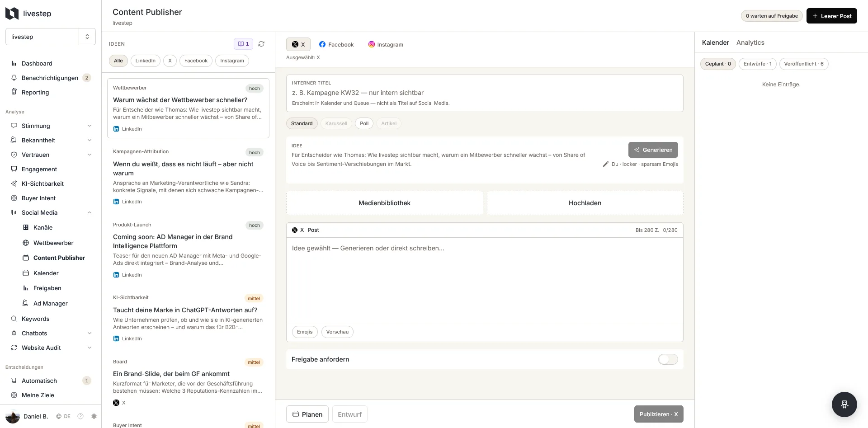This screenshot has width=868, height=428.
Task: Click the livestep logo icon
Action: 12,14
